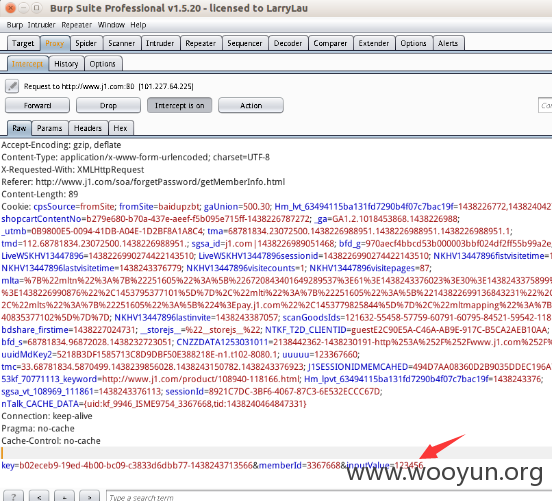This screenshot has height=501, width=552.
Task: Click the shopcartContentNo cookie value
Action: click(x=198, y=219)
